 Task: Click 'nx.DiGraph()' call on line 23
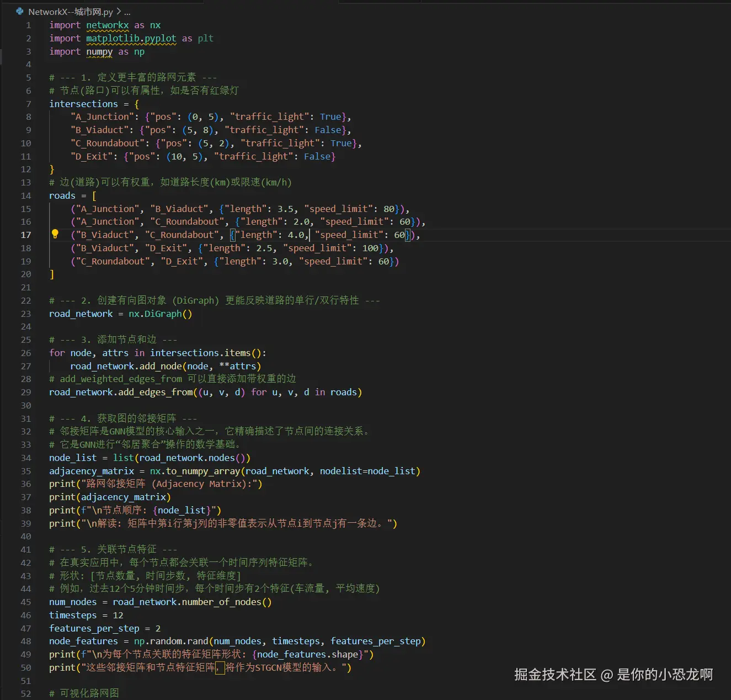point(161,314)
